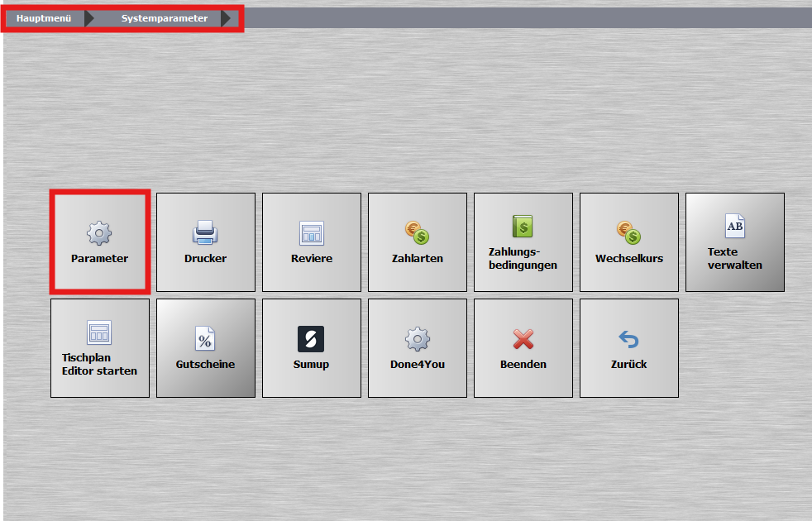Open the Gutscheine vouchers tile

(206, 348)
